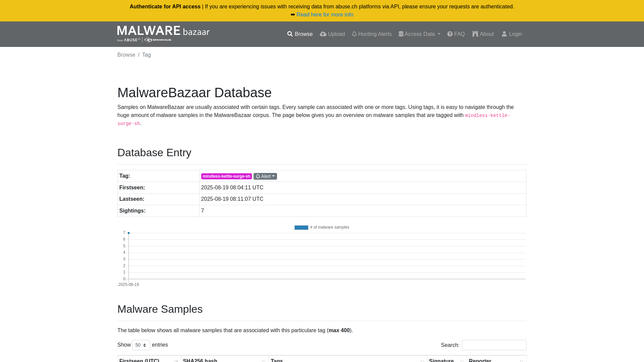Viewport: 644px width, 362px height.
Task: Click the data point on the chart
Action: point(128,233)
